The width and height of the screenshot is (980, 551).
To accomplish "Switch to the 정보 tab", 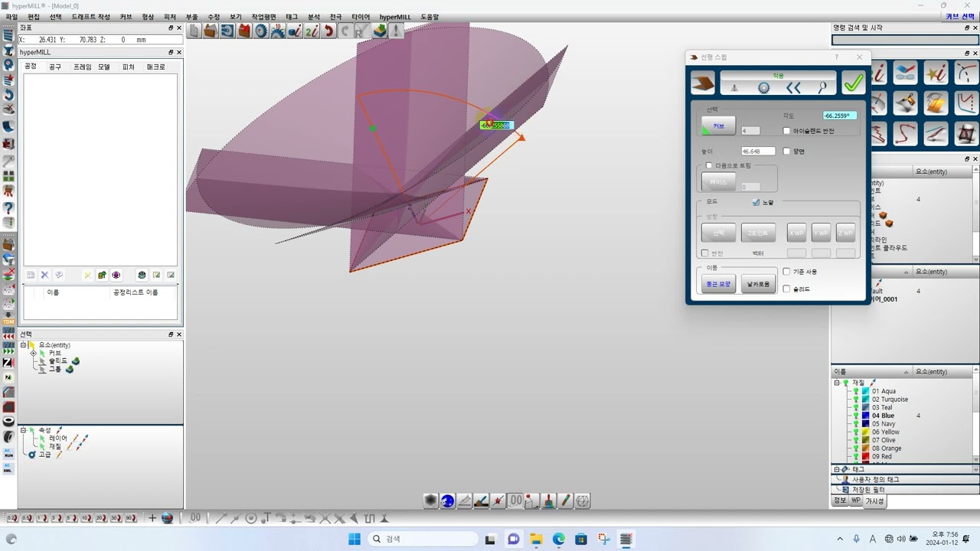I will point(840,501).
